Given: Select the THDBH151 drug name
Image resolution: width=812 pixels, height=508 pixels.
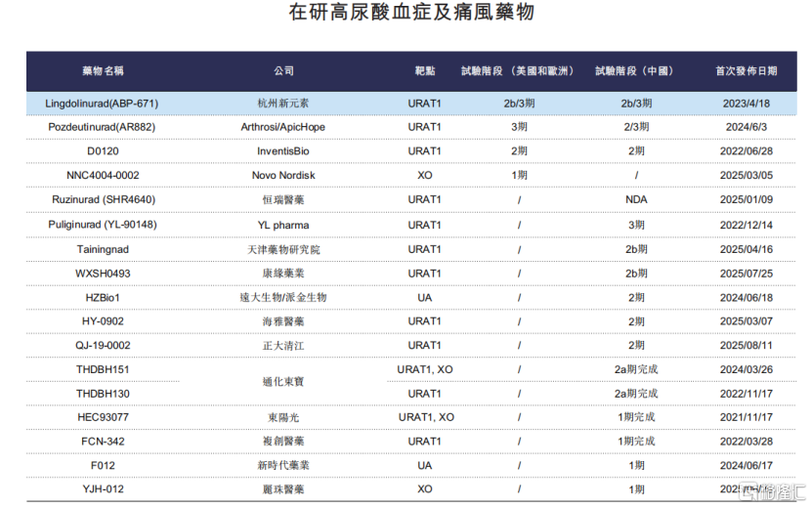Looking at the screenshot, I should click(x=103, y=369).
